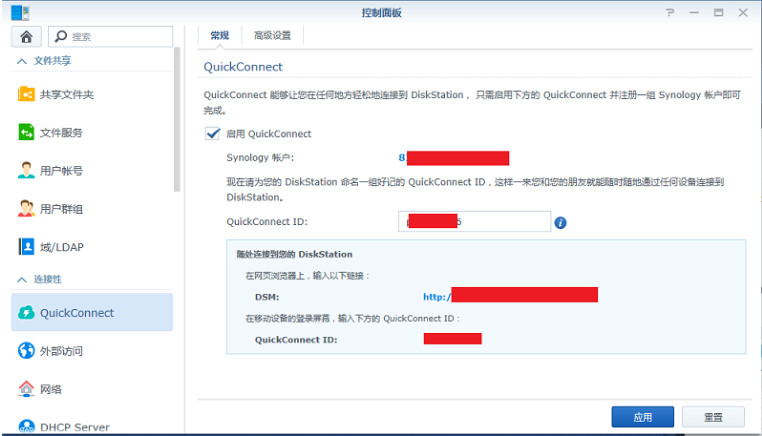Click the QuickConnect section heading

[243, 67]
